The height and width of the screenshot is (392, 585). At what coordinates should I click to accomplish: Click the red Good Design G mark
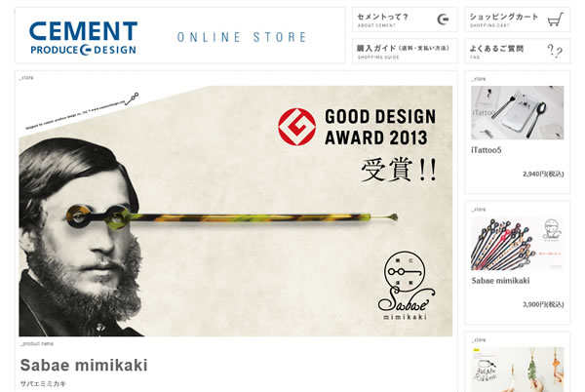(296, 127)
